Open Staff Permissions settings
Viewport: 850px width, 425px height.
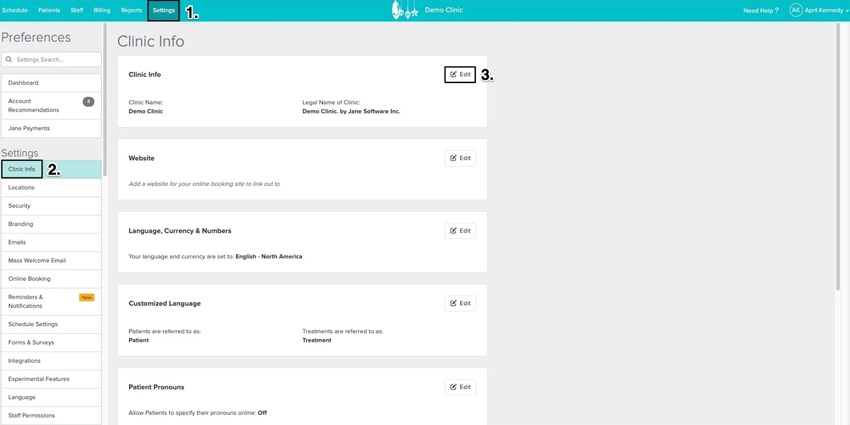click(51, 416)
